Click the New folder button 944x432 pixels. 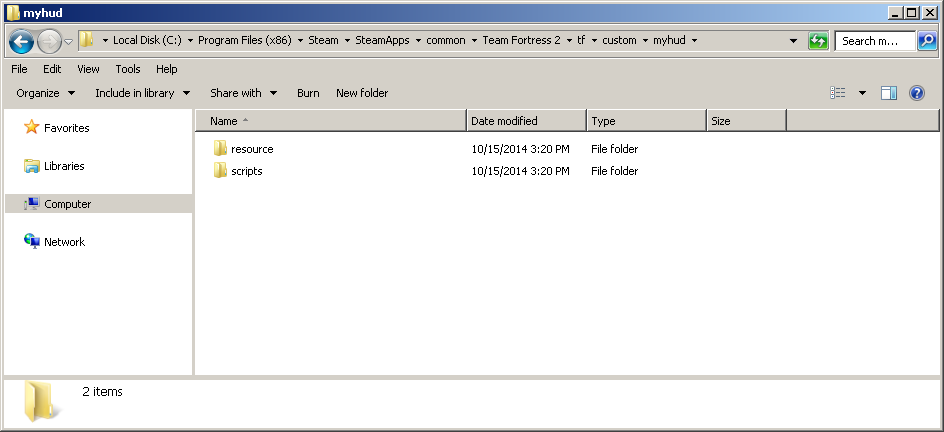pos(362,93)
